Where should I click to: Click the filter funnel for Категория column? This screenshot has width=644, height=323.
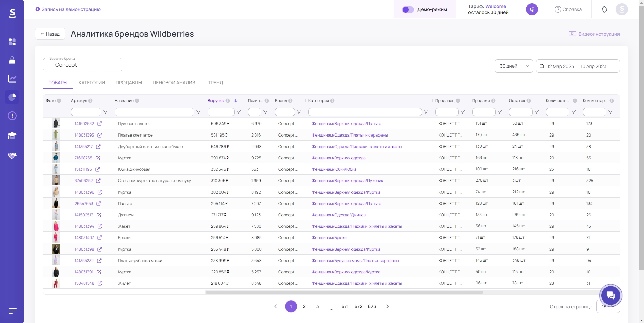[x=426, y=112]
